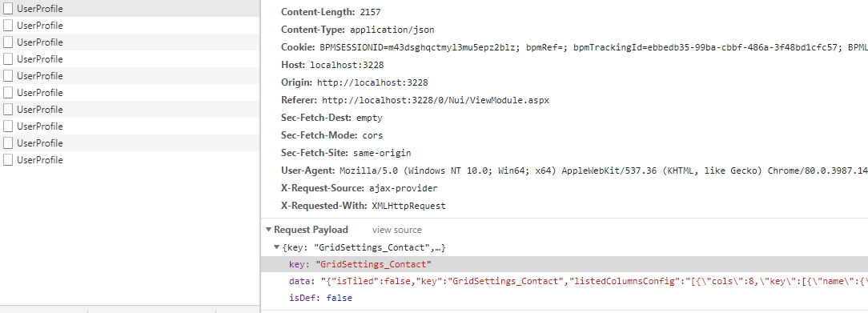
Task: Select the third UserProfile request in the list
Action: click(130, 42)
